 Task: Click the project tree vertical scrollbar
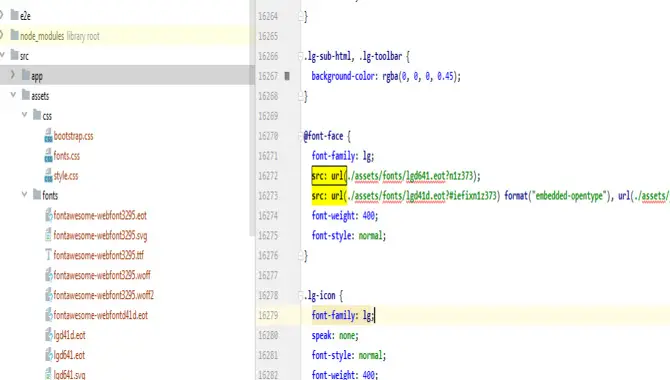tap(252, 118)
